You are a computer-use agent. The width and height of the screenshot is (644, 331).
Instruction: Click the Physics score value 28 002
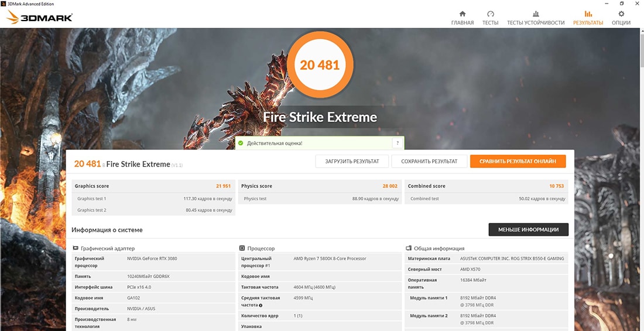point(390,186)
